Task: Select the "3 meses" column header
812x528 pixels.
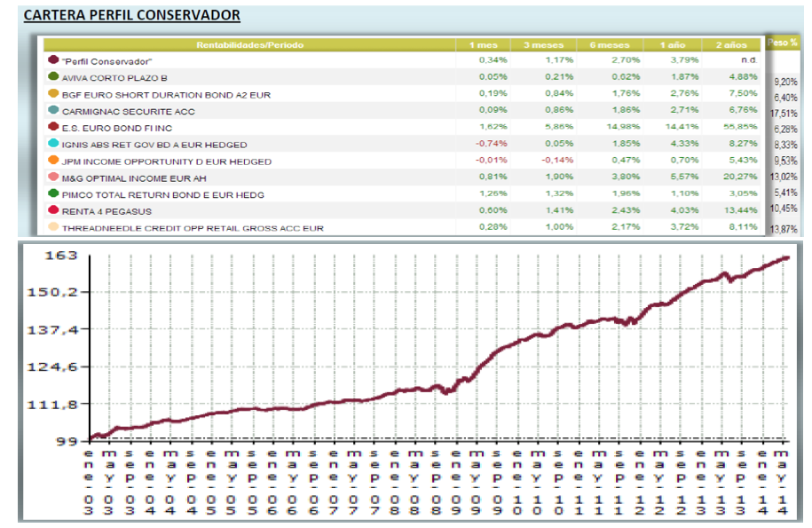Action: (543, 45)
